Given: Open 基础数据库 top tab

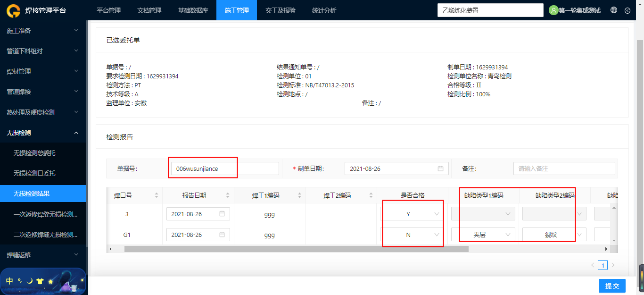Looking at the screenshot, I should pyautogui.click(x=193, y=10).
